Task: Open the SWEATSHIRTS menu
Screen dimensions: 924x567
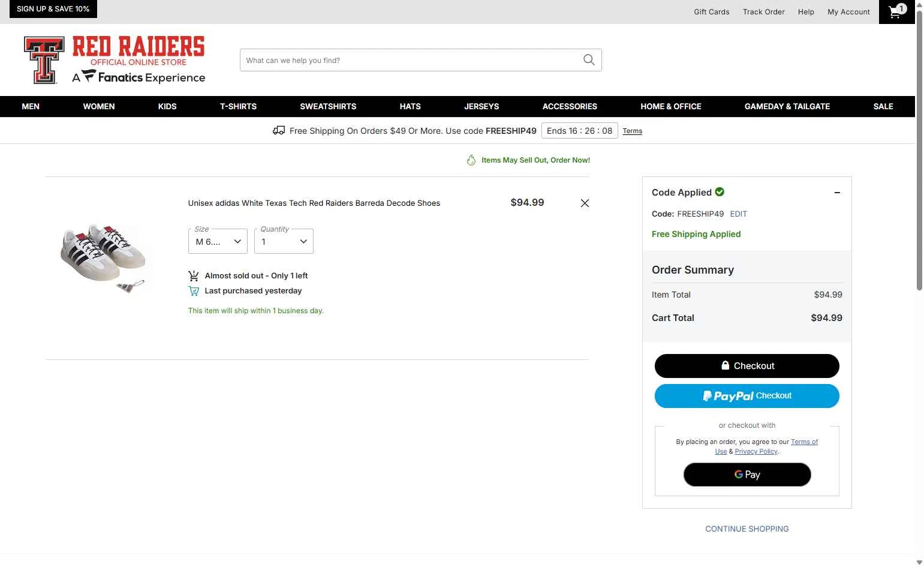Action: (x=328, y=106)
